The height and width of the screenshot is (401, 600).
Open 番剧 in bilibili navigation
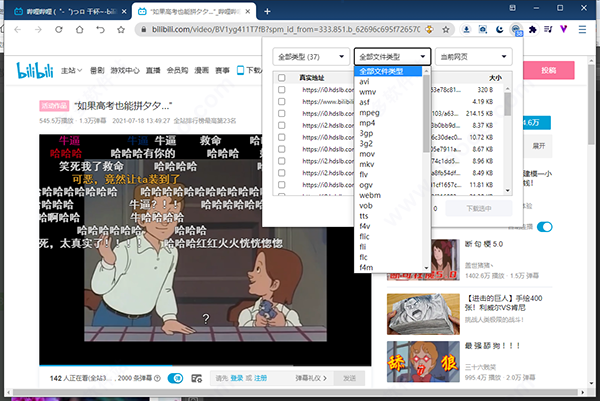tap(97, 70)
